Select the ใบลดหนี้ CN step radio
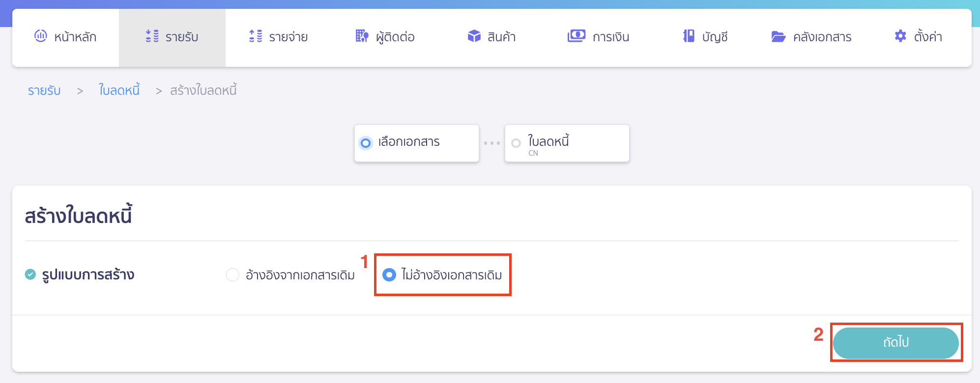The width and height of the screenshot is (980, 383). tap(516, 143)
